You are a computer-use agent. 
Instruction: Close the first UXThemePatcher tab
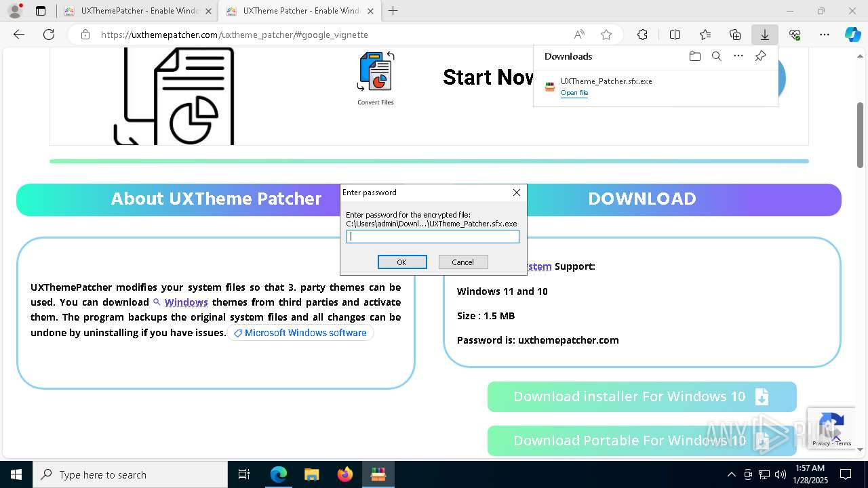[209, 11]
